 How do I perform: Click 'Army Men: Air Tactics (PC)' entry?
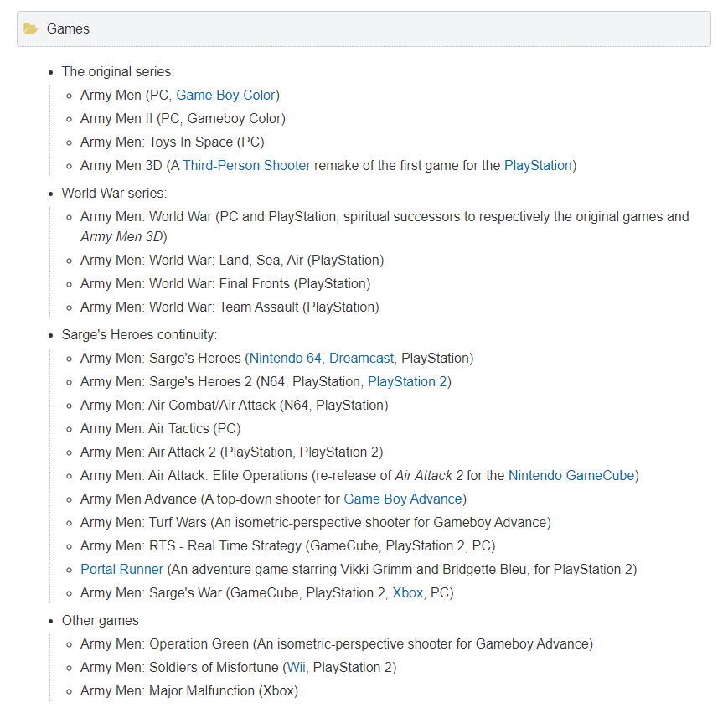(x=161, y=428)
